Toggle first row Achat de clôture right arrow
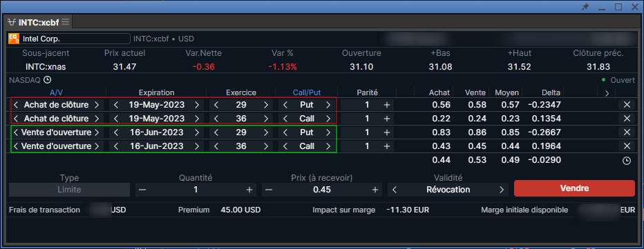 point(97,105)
